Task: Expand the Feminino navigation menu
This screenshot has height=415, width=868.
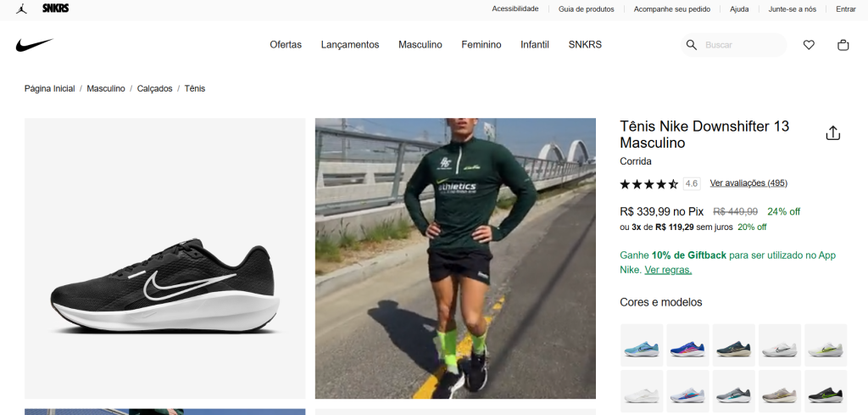Action: [481, 45]
